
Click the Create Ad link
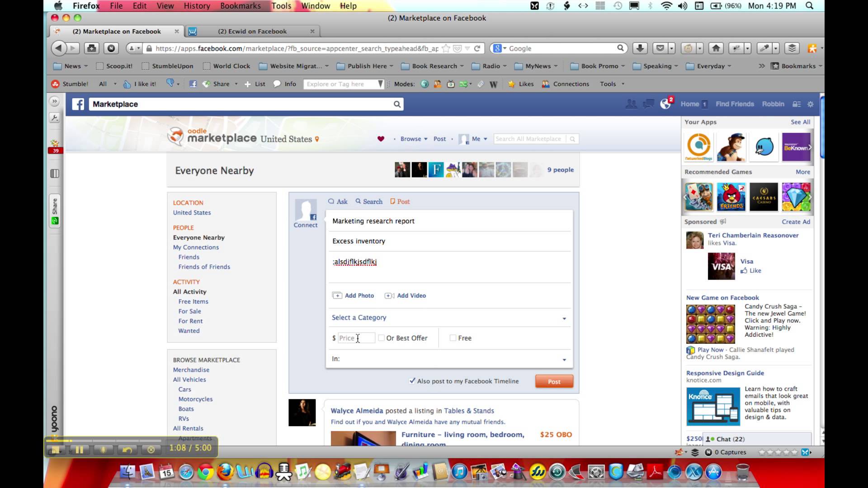click(x=796, y=222)
